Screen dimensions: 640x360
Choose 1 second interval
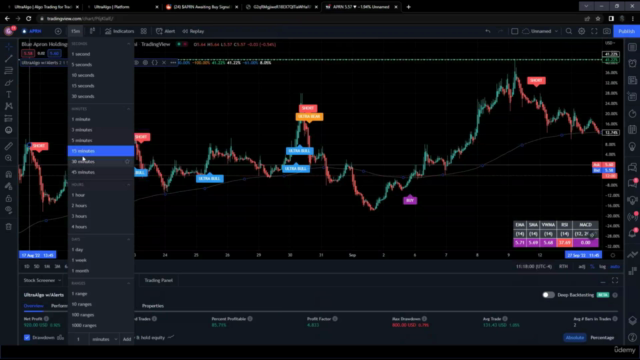[101, 54]
